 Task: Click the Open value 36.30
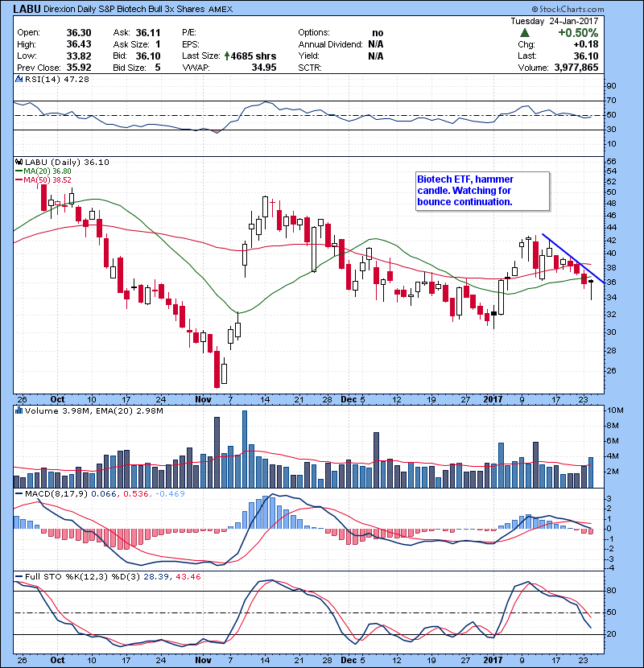tap(79, 33)
